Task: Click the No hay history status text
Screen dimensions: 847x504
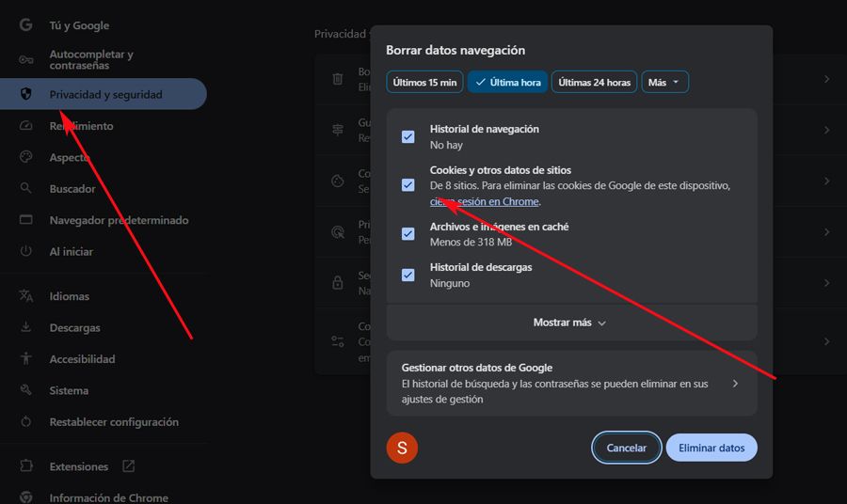Action: (446, 145)
